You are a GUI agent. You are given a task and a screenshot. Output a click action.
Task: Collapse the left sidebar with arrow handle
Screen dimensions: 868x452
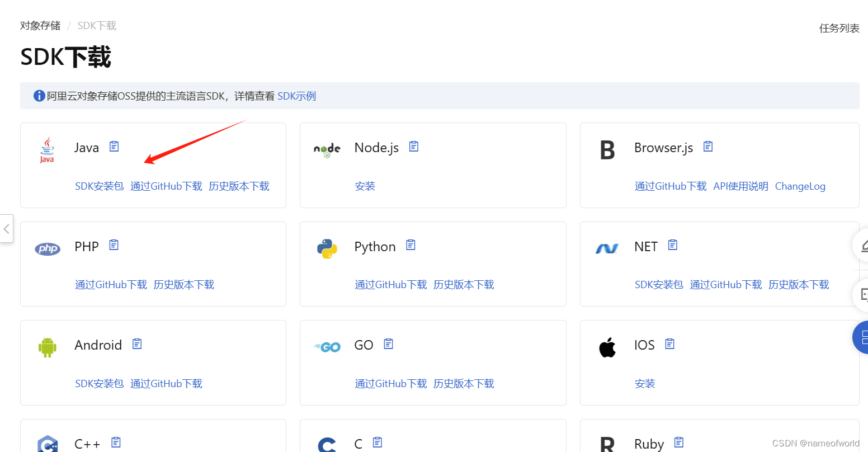click(x=6, y=228)
